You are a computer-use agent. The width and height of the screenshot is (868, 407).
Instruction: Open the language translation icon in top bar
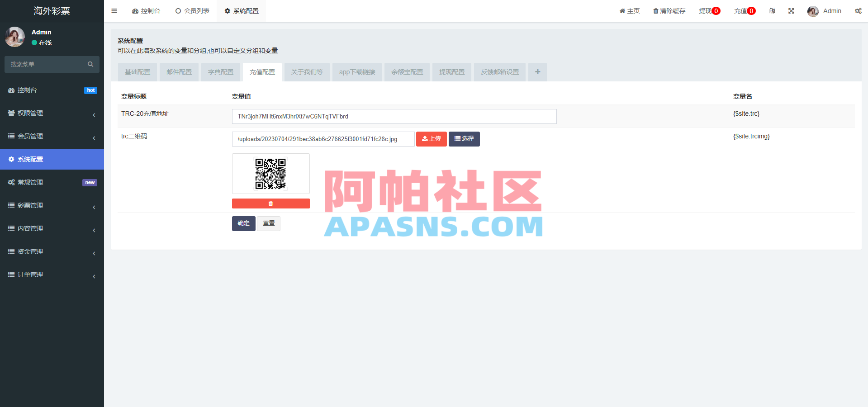pyautogui.click(x=772, y=10)
